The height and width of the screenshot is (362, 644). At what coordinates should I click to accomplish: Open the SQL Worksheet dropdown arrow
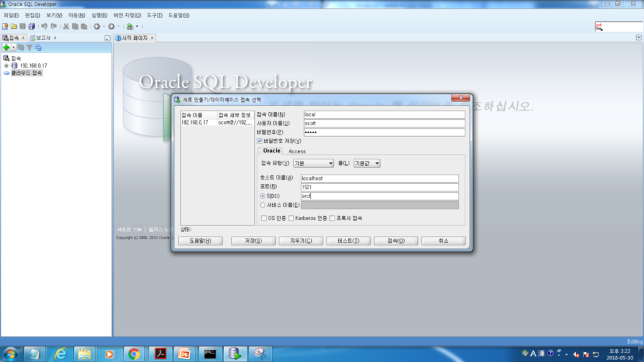click(x=137, y=26)
